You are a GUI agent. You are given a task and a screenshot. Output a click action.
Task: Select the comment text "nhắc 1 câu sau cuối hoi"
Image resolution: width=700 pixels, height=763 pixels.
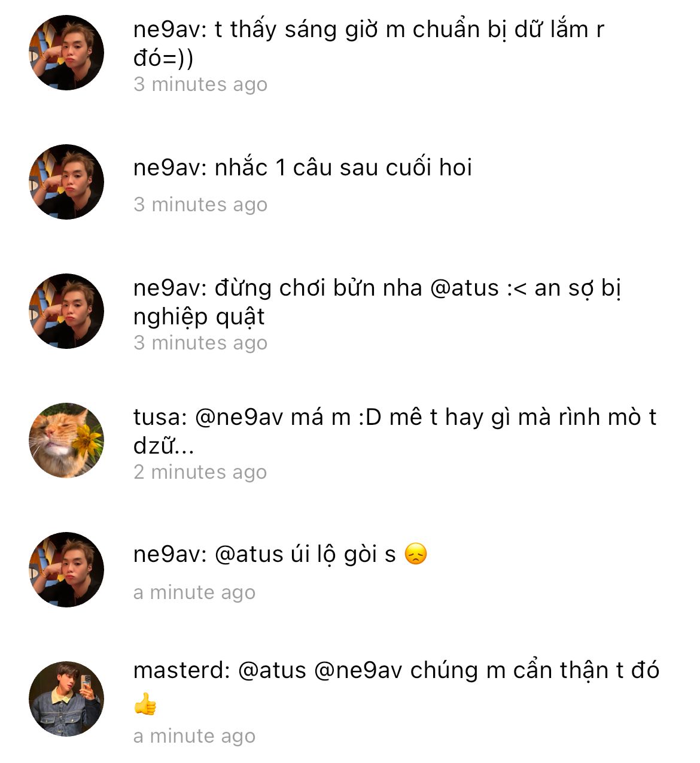(x=343, y=168)
